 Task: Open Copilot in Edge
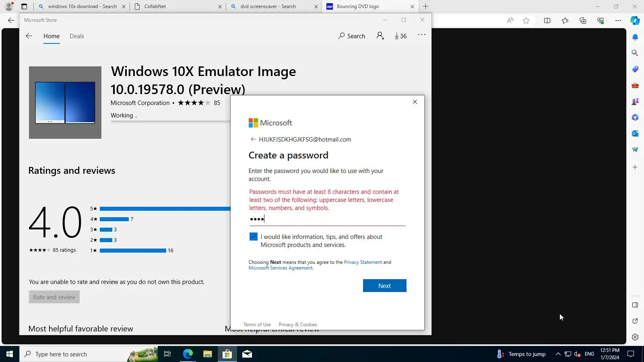tap(635, 21)
